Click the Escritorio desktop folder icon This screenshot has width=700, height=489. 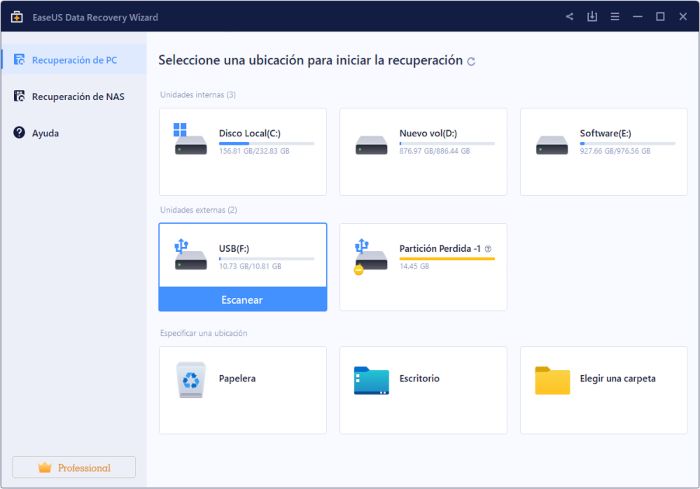point(371,380)
